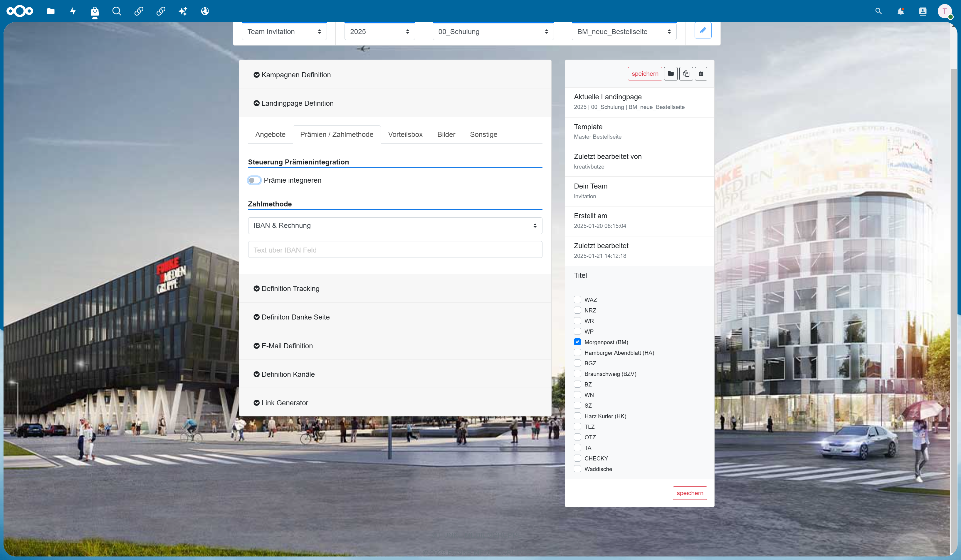Open the 00_Schulung campaign dropdown
This screenshot has height=560, width=961.
pyautogui.click(x=493, y=32)
